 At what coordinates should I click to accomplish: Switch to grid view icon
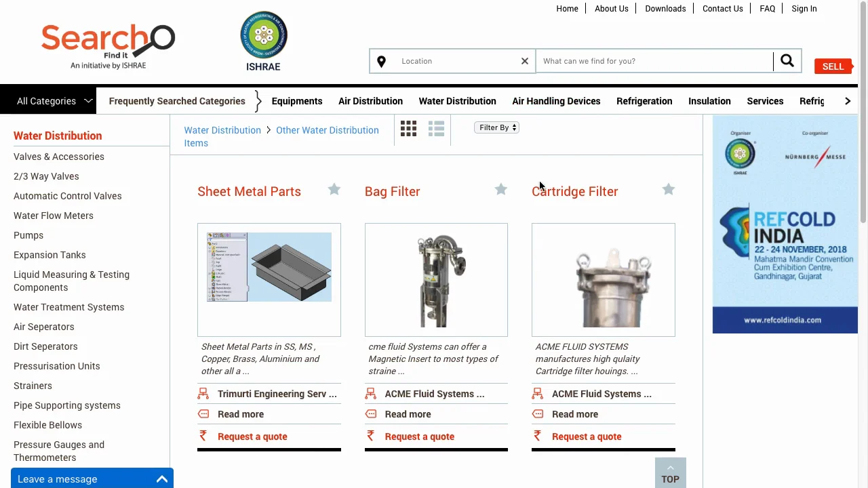pyautogui.click(x=408, y=129)
